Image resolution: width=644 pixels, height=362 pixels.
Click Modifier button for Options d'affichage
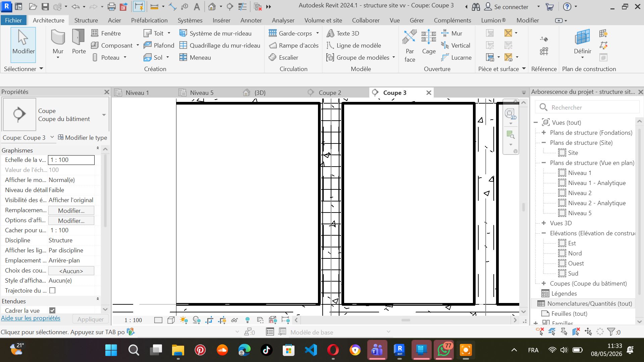coord(71,221)
